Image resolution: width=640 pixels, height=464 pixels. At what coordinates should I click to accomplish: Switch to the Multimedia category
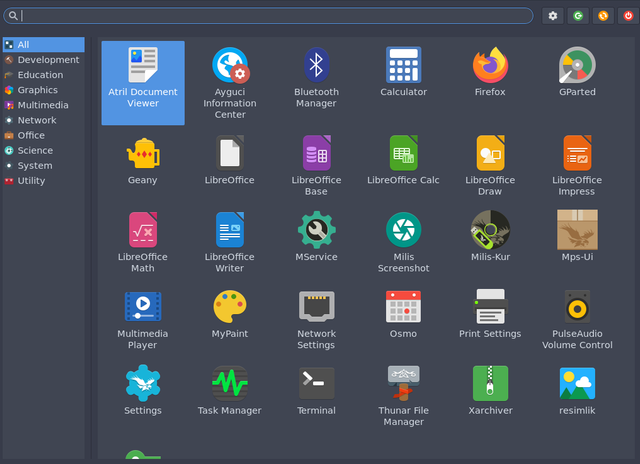[43, 105]
